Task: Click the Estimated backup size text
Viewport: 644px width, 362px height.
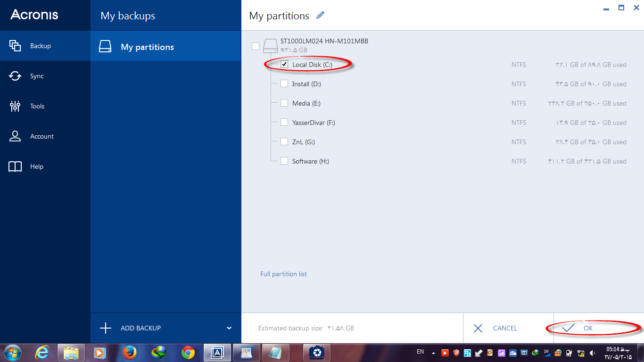Action: pyautogui.click(x=306, y=328)
